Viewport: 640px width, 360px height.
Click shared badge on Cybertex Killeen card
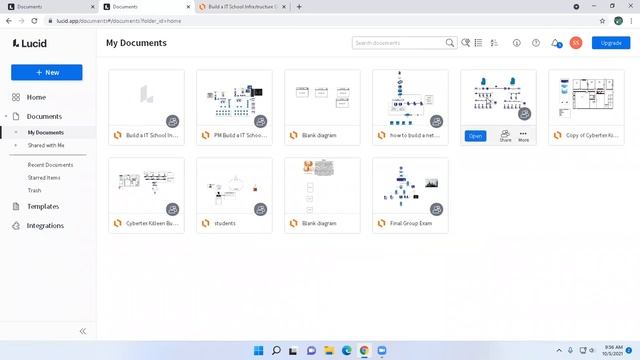[173, 209]
